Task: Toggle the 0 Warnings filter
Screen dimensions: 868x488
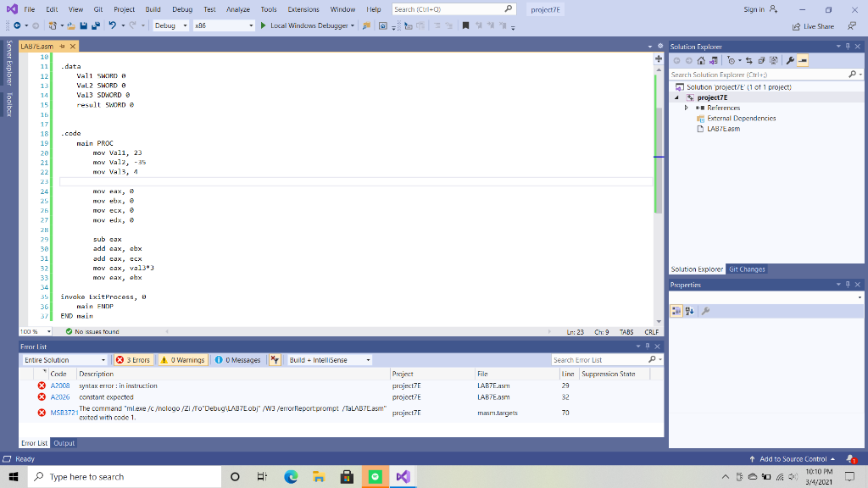Action: pyautogui.click(x=183, y=359)
